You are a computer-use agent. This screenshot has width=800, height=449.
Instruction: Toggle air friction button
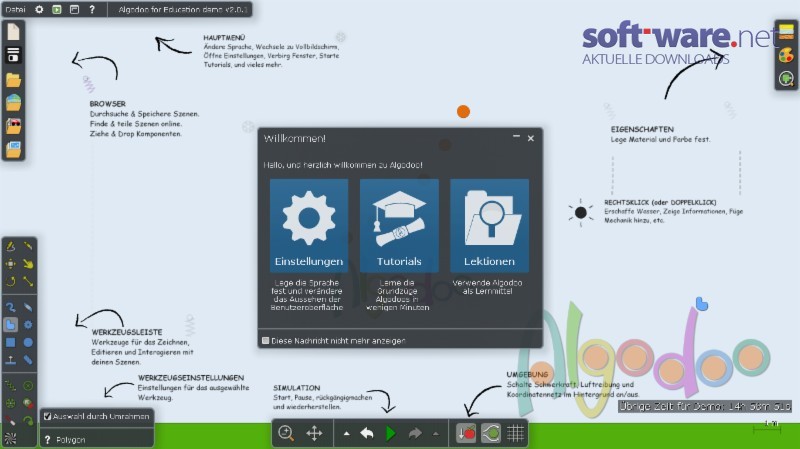pyautogui.click(x=491, y=433)
